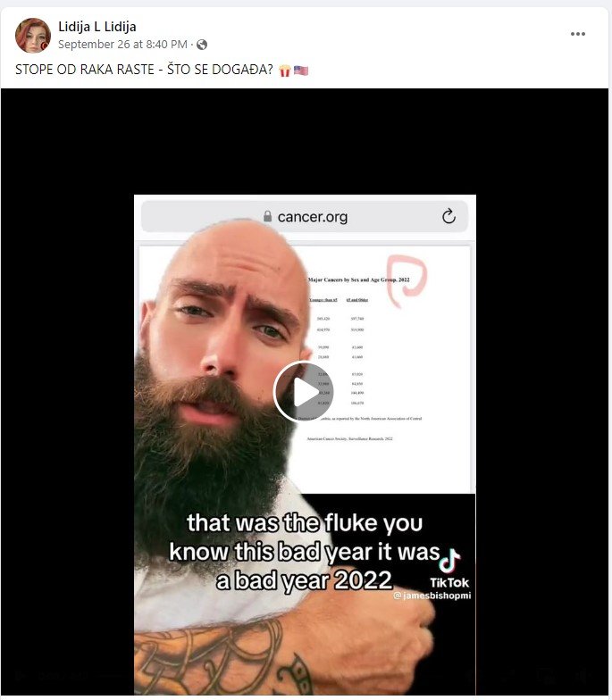Click the globe public-audience icon
The height and width of the screenshot is (700, 612).
coord(202,45)
